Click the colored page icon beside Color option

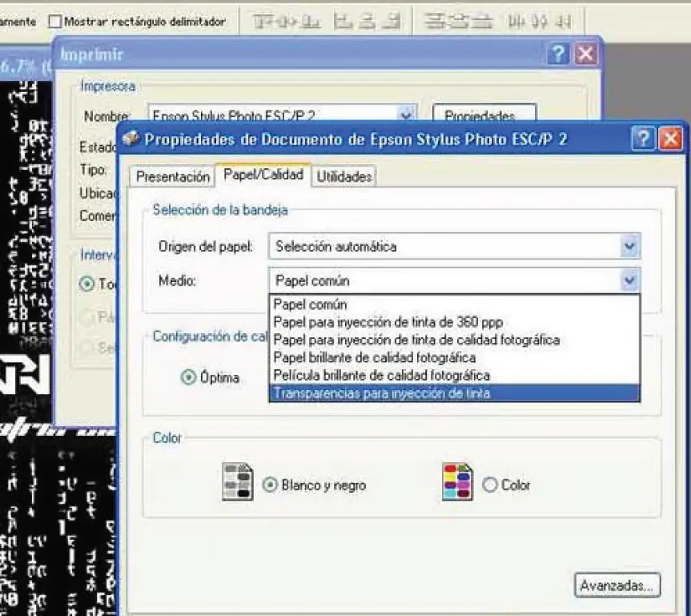(457, 481)
